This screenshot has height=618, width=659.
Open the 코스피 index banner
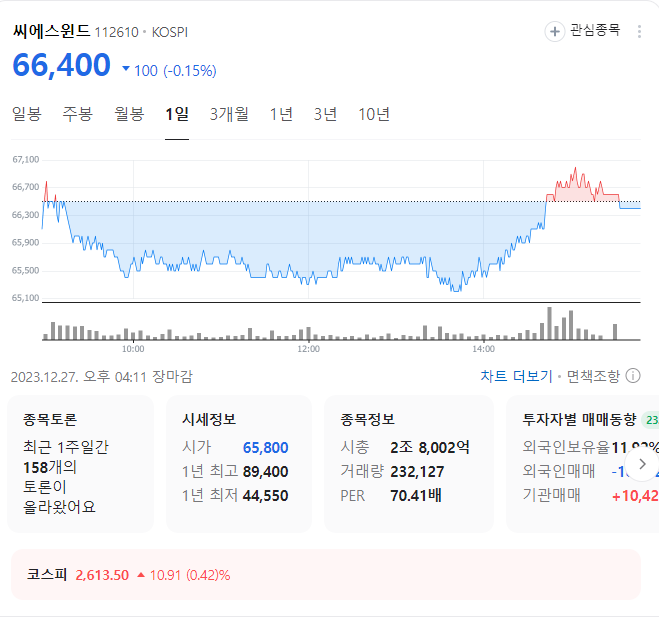[x=326, y=574]
